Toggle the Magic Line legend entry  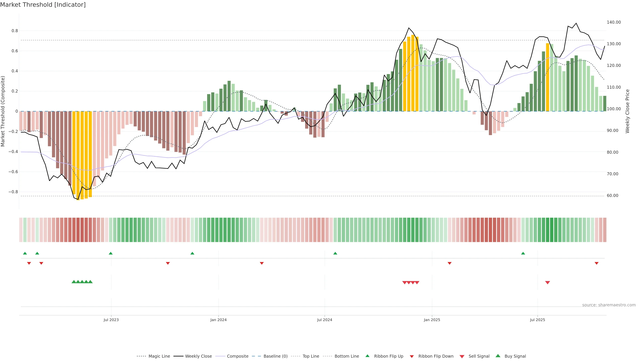pyautogui.click(x=159, y=356)
